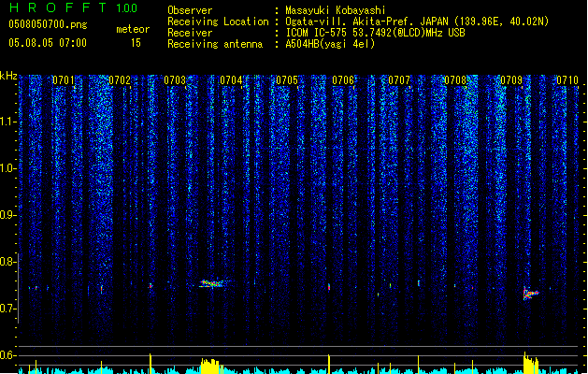Click the date stamp 05.08.05 07:00
Screen dimensions: 588x374
[48, 43]
